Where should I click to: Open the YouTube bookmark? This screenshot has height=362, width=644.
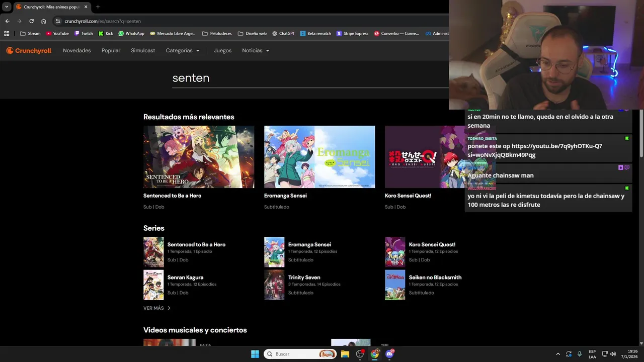pos(57,34)
